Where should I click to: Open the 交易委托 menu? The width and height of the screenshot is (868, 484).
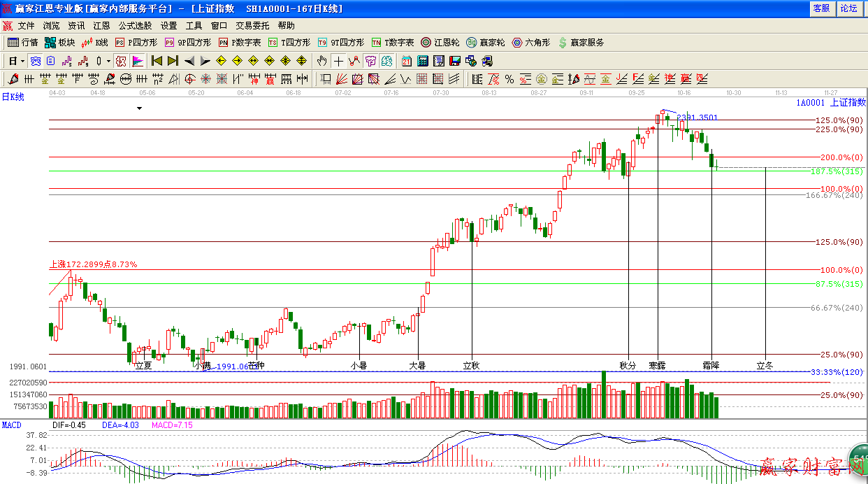tap(252, 25)
